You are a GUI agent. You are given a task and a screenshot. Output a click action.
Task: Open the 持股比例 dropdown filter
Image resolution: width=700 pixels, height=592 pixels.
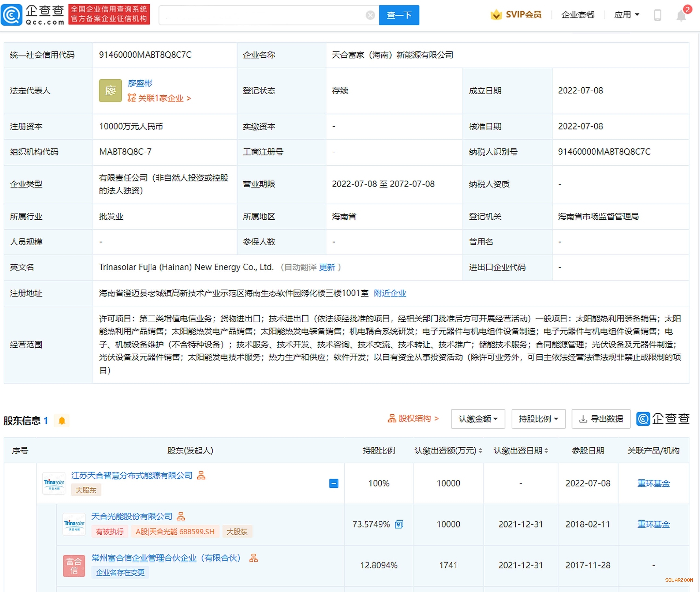click(x=538, y=418)
